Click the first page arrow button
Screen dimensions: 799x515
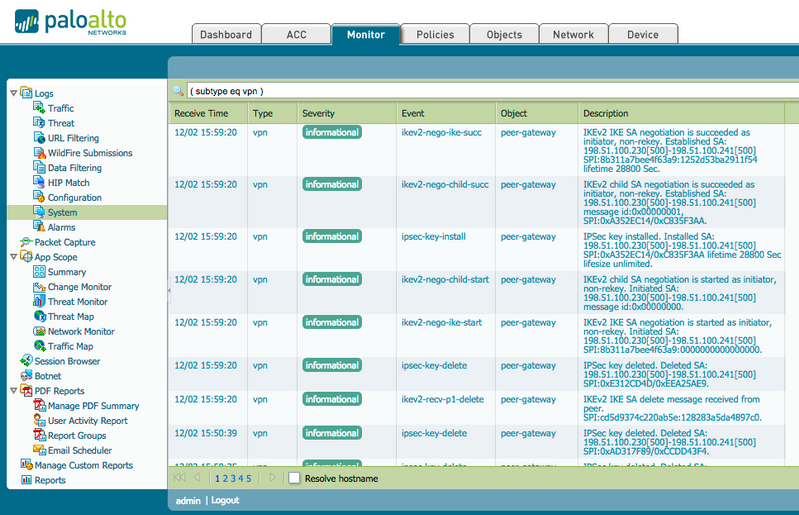pos(179,478)
